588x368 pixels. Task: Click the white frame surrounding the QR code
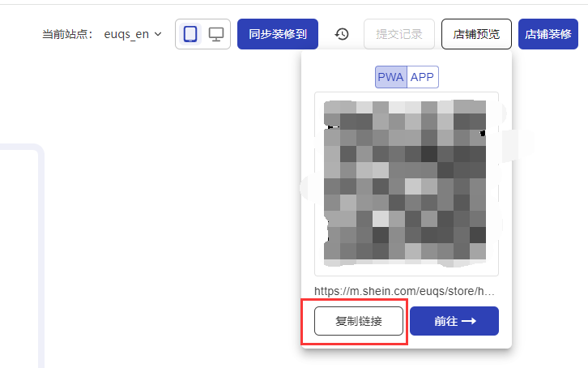(x=407, y=184)
